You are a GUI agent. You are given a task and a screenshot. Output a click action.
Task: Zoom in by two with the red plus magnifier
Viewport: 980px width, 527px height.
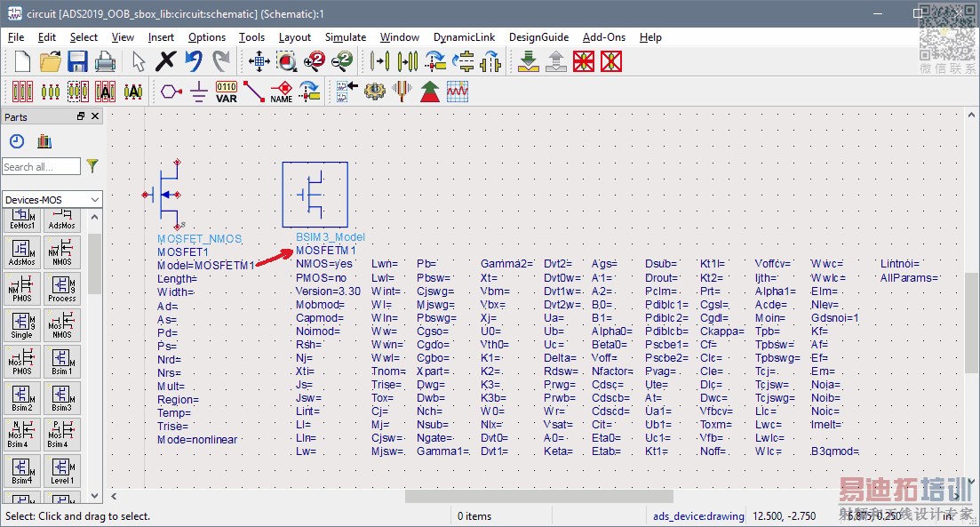pos(315,61)
